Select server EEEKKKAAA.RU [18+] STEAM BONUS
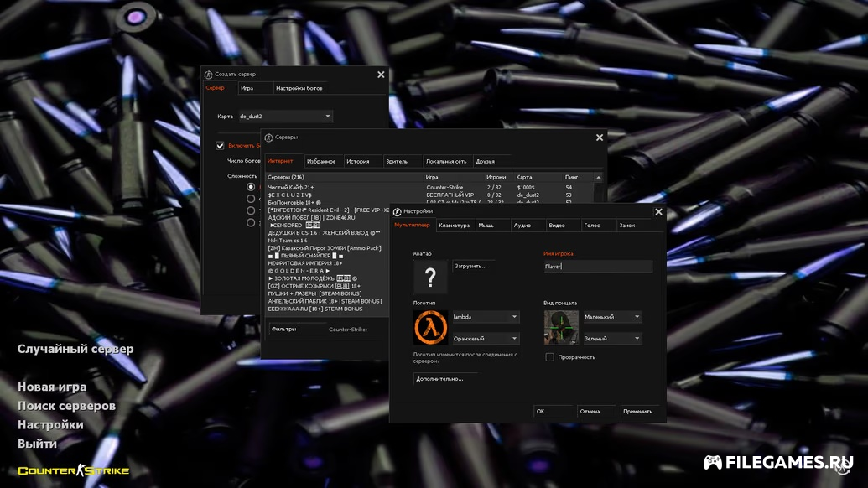 (x=328, y=309)
